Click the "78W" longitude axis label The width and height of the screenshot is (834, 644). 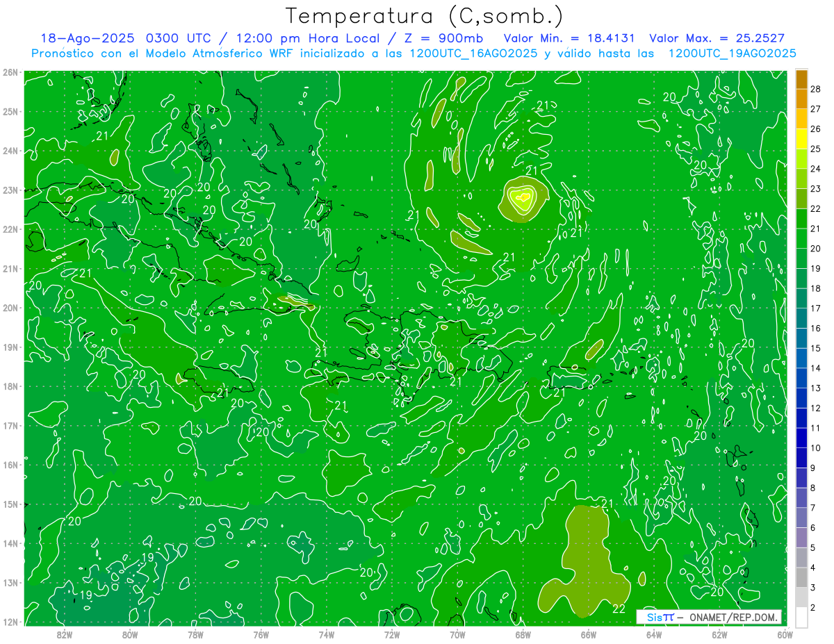pyautogui.click(x=195, y=634)
